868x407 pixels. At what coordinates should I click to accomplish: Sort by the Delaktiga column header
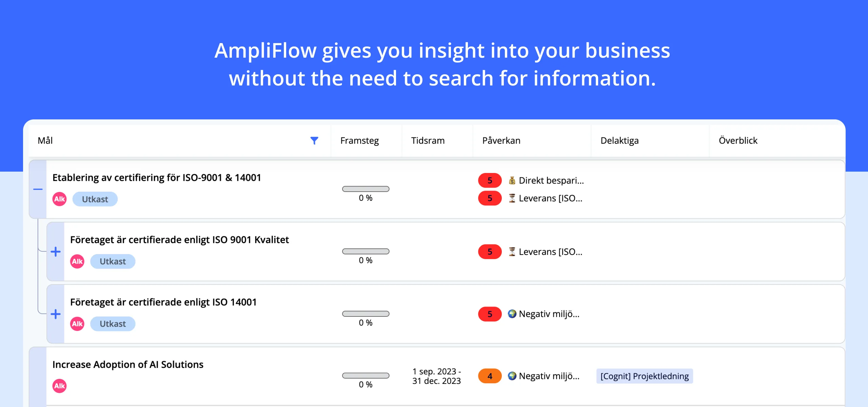coord(619,140)
